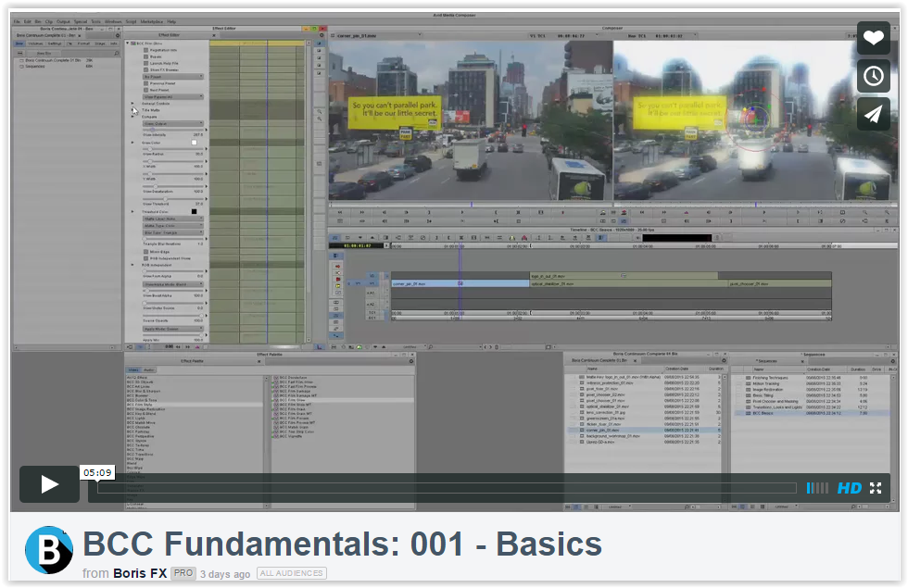Click the BCC Film Glow effect icon
908x588 pixels.
(132, 42)
